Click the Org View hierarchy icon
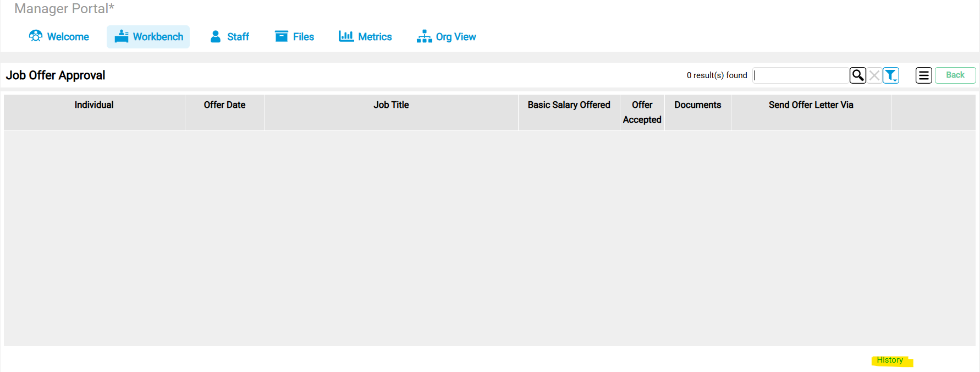 (x=424, y=37)
